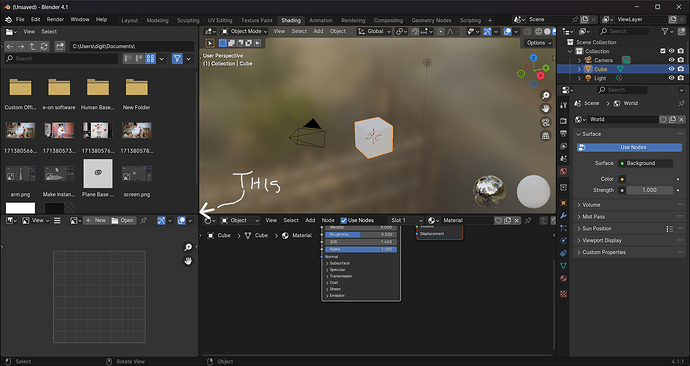Viewport: 690px width, 366px height.
Task: Click the World Color swatch field
Action: coord(650,179)
